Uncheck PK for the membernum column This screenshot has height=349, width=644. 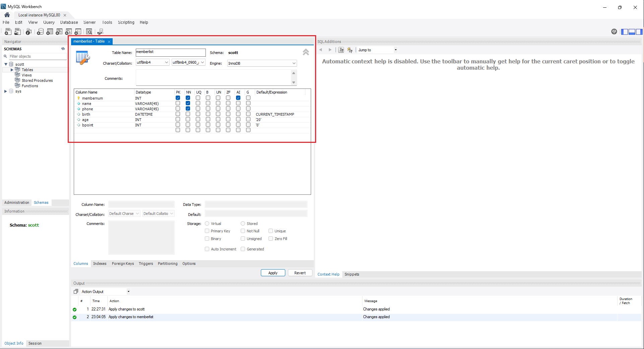pos(178,98)
